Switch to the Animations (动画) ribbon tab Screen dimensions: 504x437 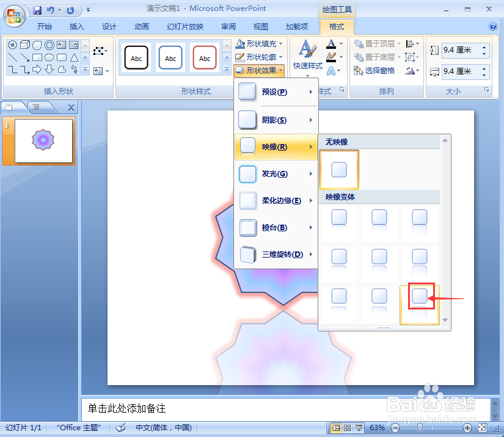142,27
